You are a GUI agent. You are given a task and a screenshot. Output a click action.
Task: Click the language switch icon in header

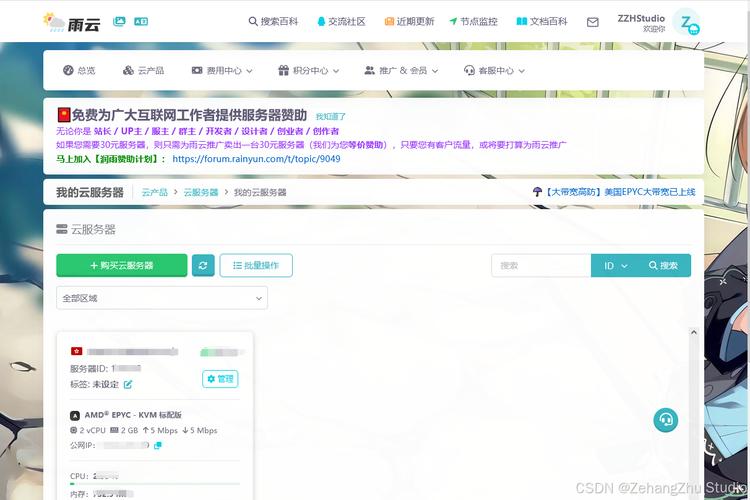pyautogui.click(x=141, y=21)
